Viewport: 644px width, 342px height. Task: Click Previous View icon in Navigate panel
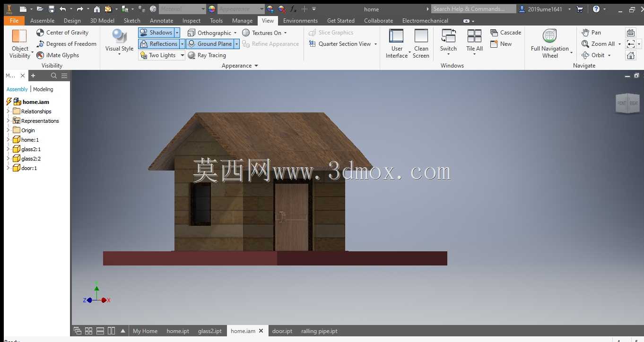tap(631, 44)
